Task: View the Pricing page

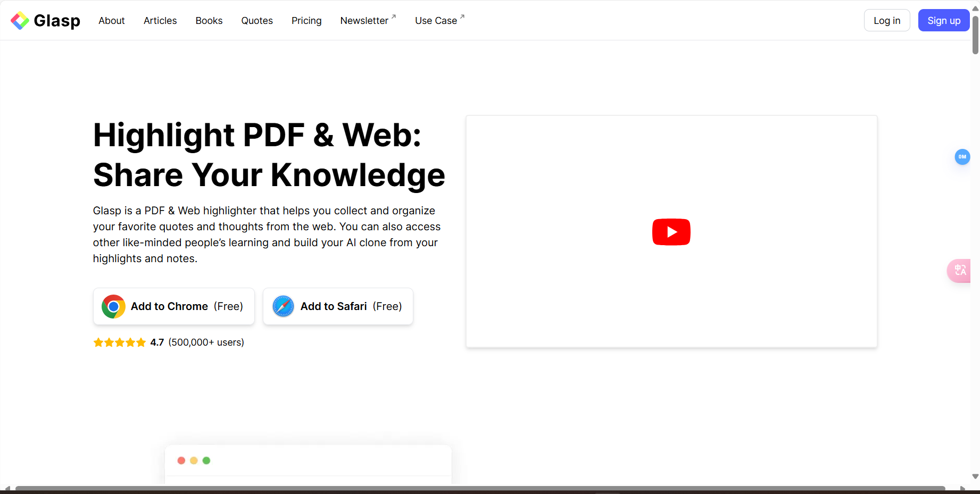Action: click(x=306, y=21)
